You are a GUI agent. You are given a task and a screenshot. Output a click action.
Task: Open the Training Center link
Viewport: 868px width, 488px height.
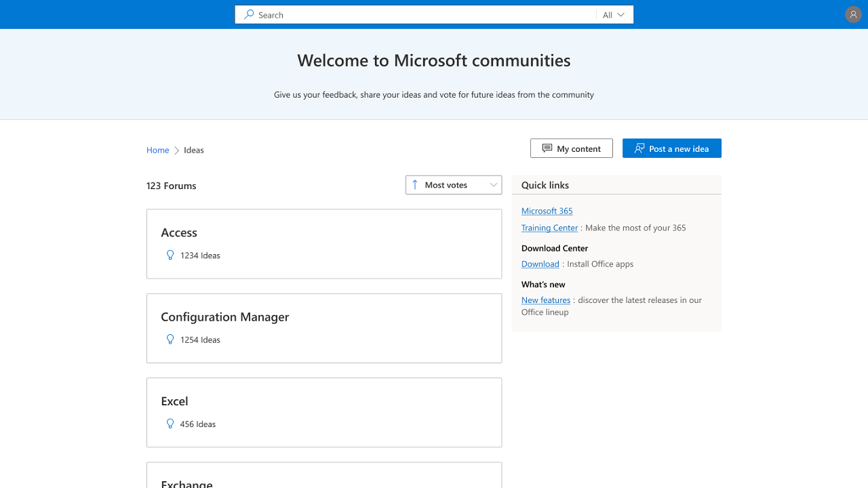pyautogui.click(x=549, y=228)
